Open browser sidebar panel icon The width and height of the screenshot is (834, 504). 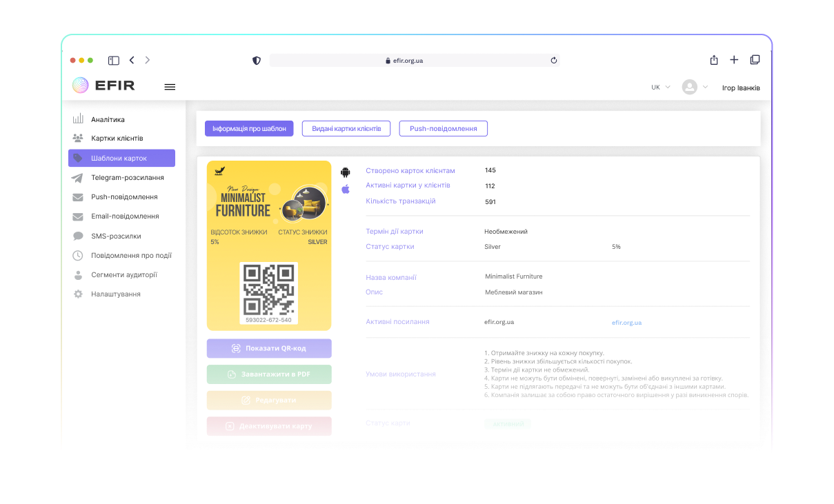pos(114,61)
